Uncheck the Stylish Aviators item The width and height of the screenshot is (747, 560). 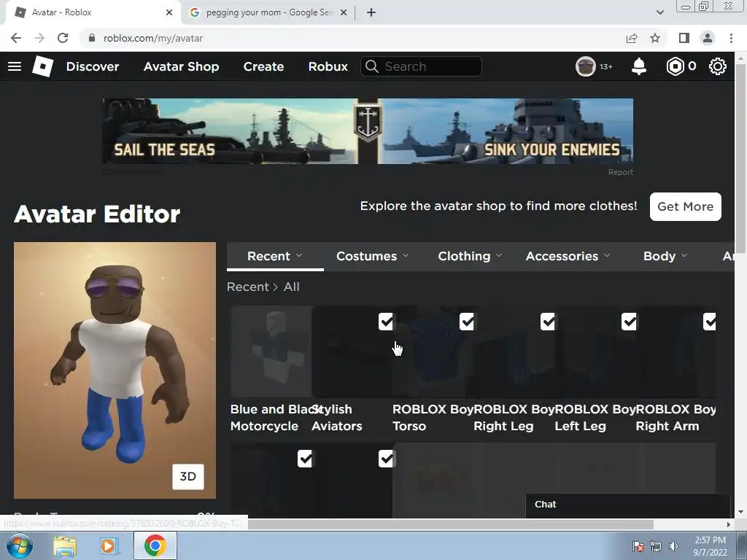tap(387, 322)
